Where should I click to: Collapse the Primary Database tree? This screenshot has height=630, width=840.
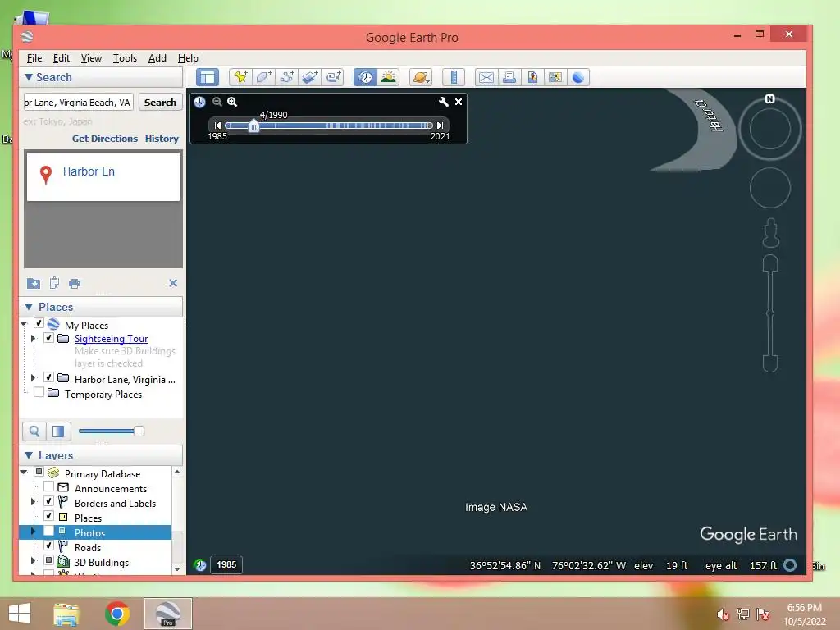[x=24, y=472]
